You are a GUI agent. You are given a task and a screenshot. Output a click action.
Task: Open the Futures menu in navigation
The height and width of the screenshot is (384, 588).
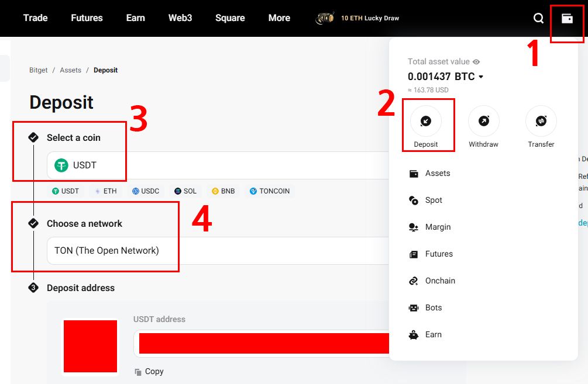click(x=87, y=18)
